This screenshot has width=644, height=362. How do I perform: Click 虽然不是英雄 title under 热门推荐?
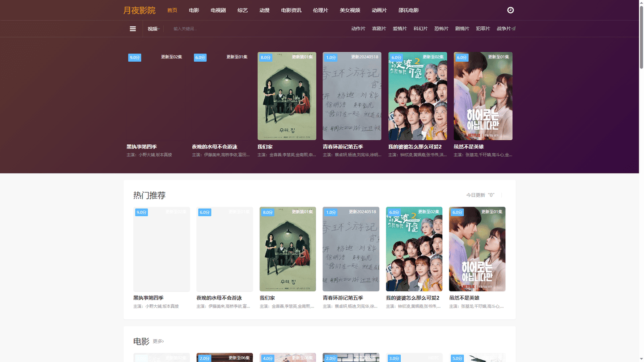[464, 298]
